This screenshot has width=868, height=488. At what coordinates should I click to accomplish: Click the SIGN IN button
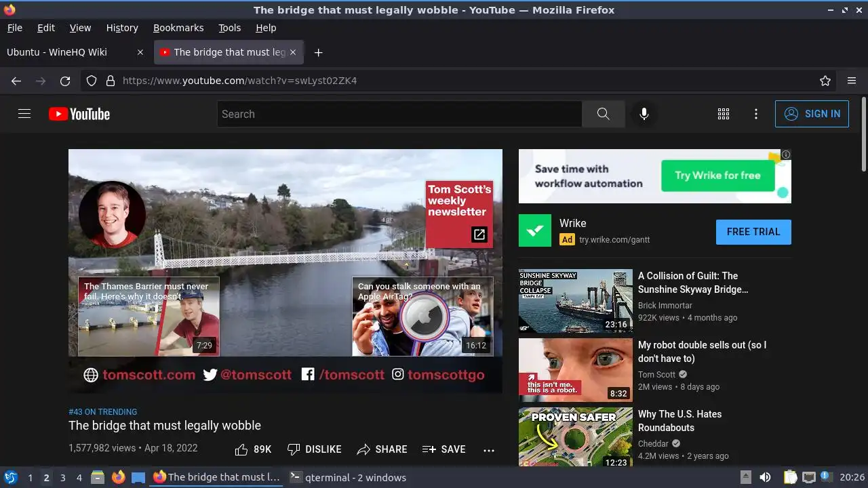pos(812,114)
